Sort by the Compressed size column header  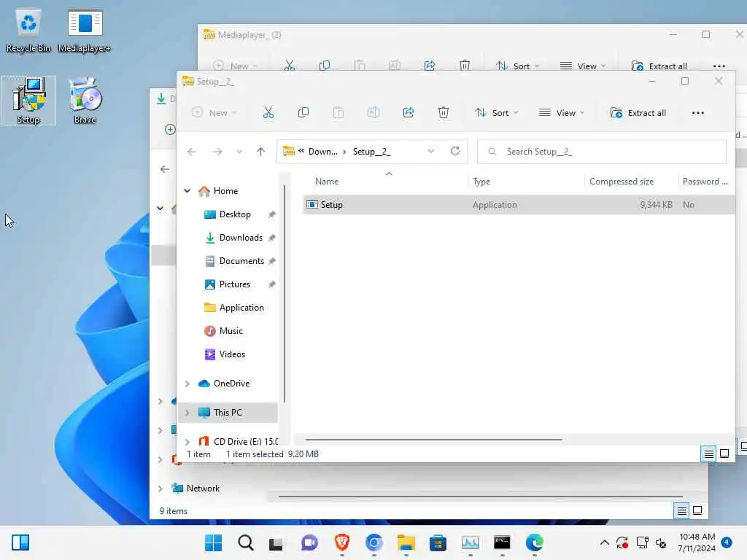622,182
